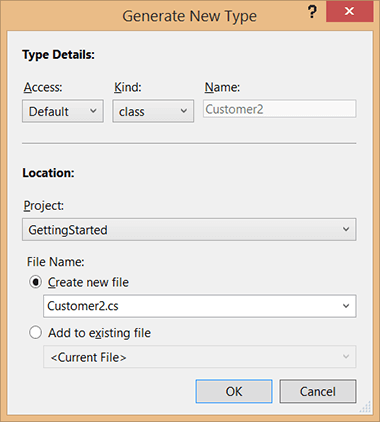Screen dimensions: 380x422
Task: Open the Access dropdown showing Default
Action: [x=63, y=111]
